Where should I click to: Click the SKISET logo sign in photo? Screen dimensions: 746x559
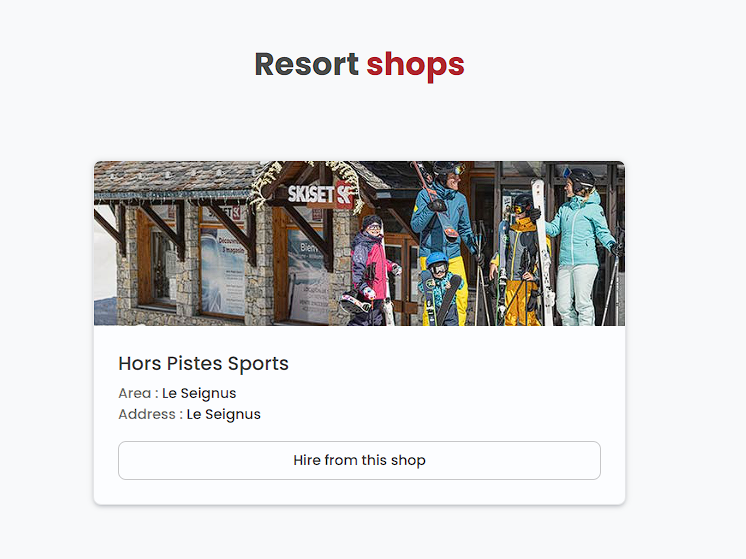click(321, 194)
